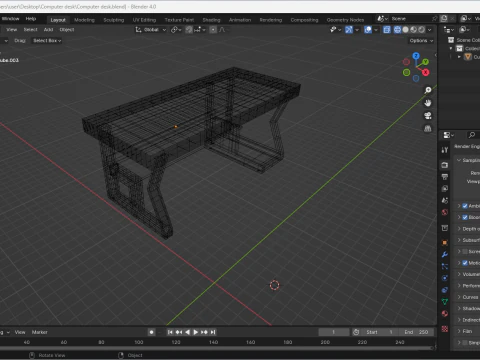
Task: Click the blue Z axis on navigation gizmo
Action: 416,56
